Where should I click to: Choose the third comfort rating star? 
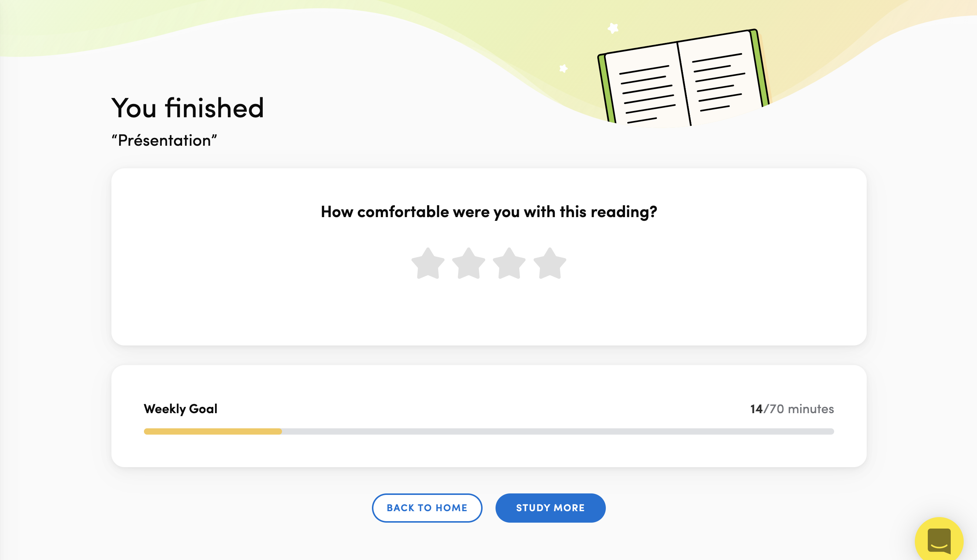509,264
